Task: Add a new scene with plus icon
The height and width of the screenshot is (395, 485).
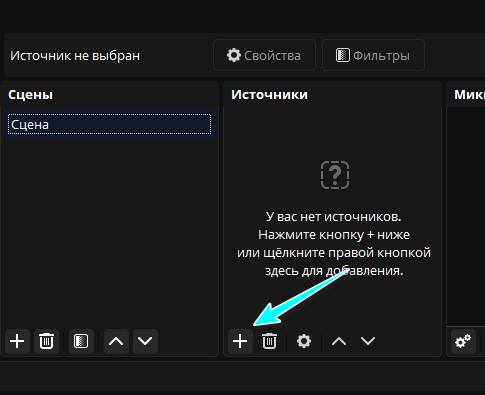Action: coord(17,341)
